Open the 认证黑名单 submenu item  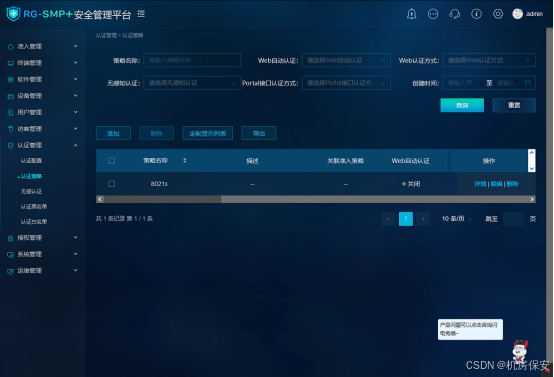(x=34, y=206)
